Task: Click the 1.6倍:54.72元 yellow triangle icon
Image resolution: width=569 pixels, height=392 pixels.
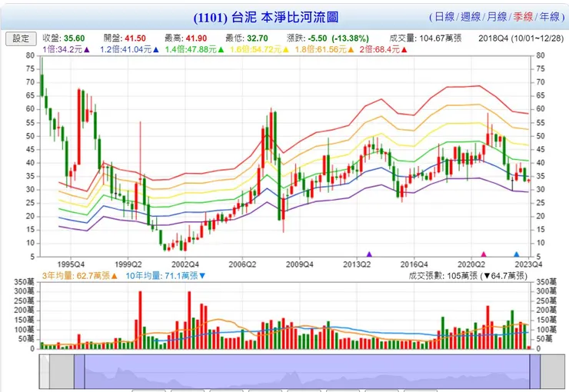Action: (285, 50)
